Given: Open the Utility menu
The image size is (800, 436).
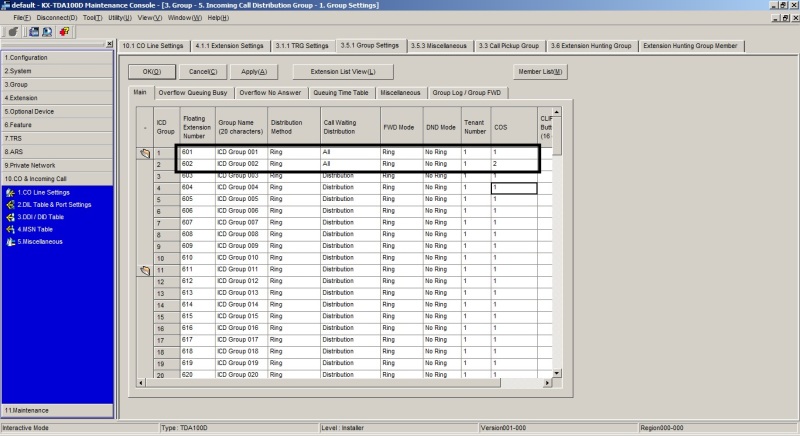Looking at the screenshot, I should 120,18.
